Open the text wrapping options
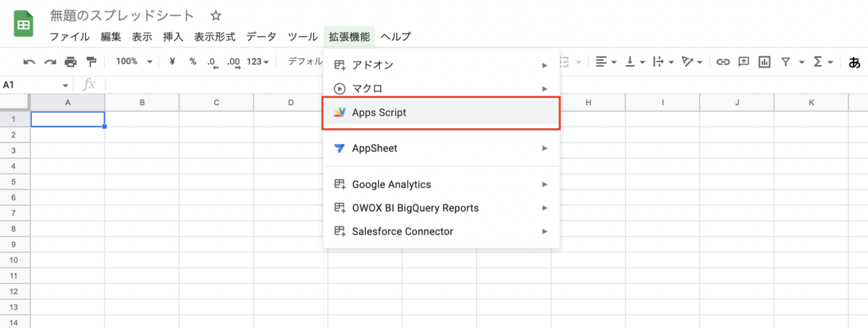Viewport: 868px width, 328px height. click(x=663, y=62)
